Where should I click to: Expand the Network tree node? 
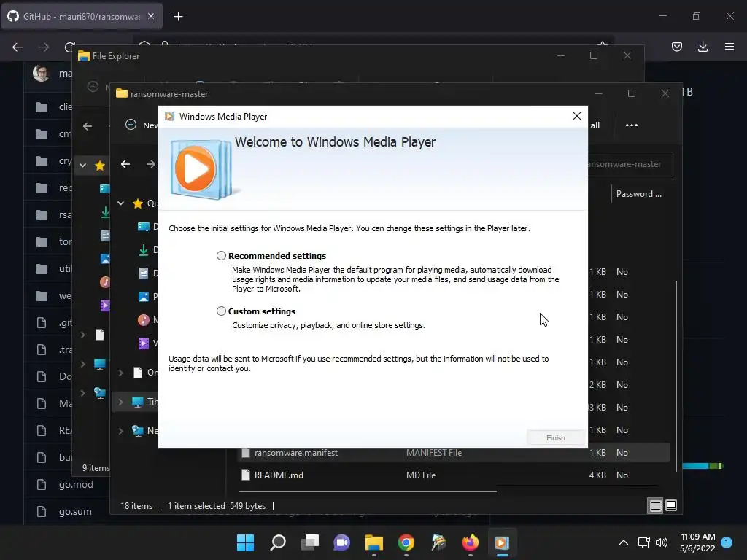tap(121, 431)
